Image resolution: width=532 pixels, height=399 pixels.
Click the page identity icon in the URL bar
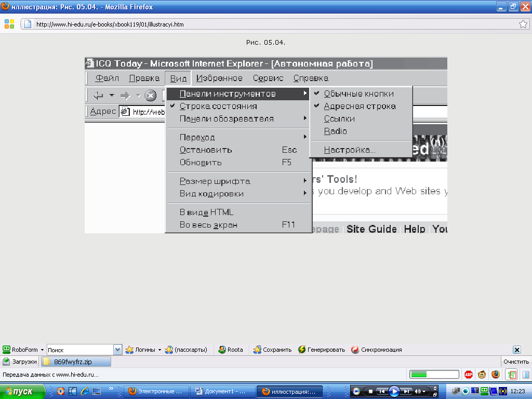point(28,24)
